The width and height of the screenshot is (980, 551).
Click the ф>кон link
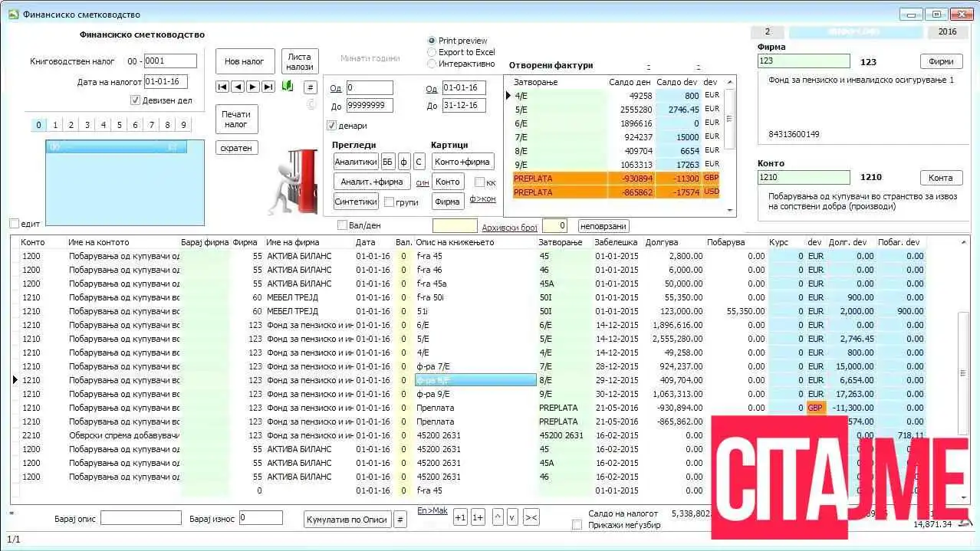pyautogui.click(x=482, y=199)
